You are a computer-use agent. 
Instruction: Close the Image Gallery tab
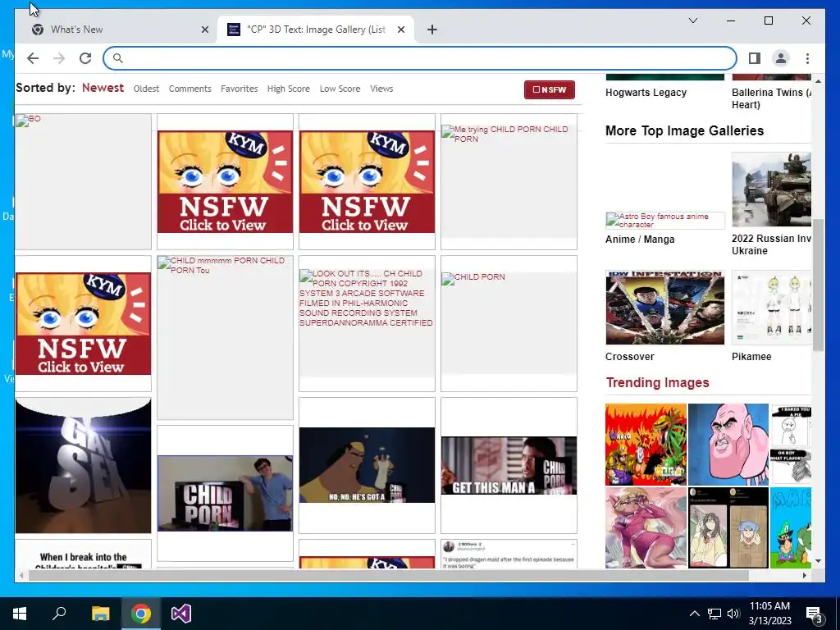tap(400, 30)
